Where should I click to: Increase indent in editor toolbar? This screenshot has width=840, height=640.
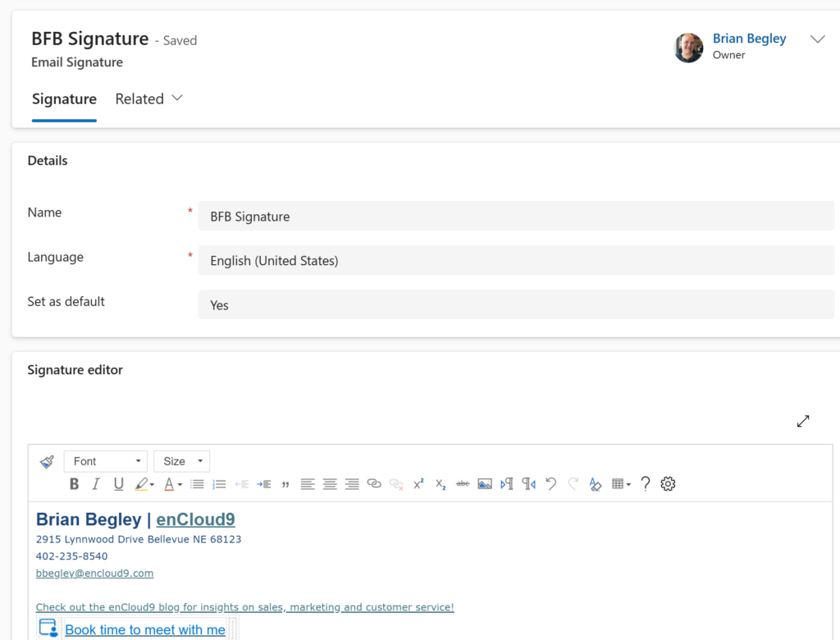point(263,484)
